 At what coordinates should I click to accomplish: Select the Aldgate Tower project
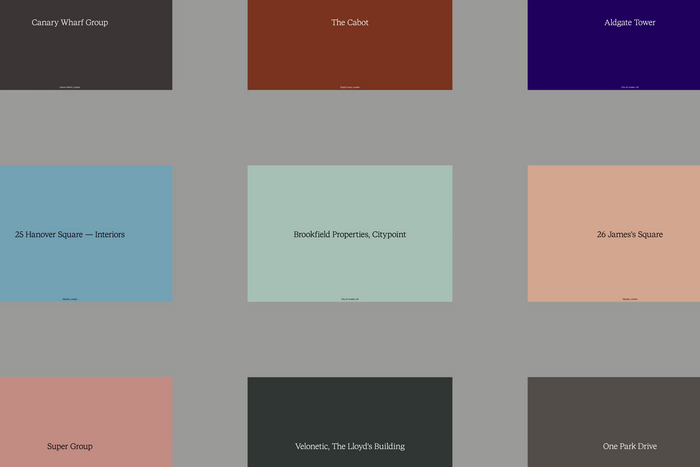pyautogui.click(x=630, y=22)
